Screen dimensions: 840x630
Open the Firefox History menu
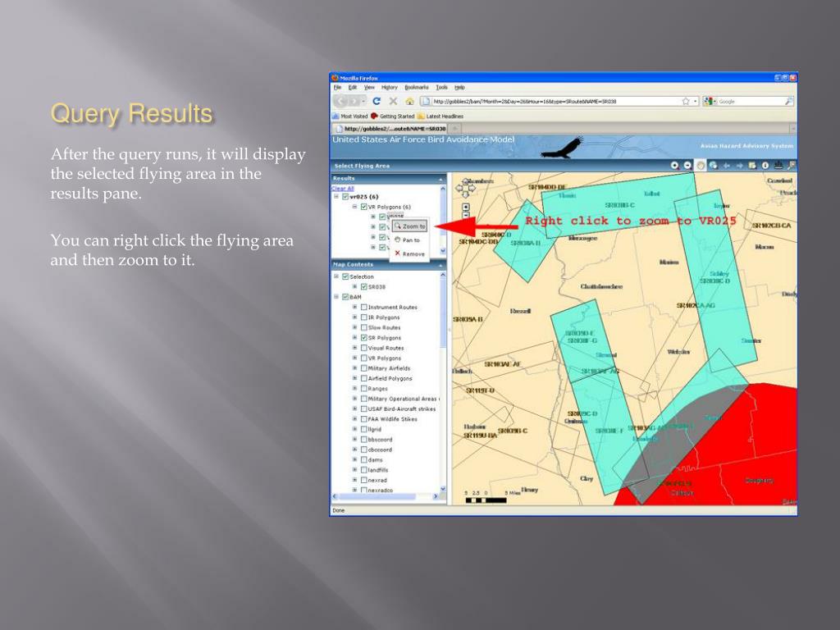coord(390,87)
